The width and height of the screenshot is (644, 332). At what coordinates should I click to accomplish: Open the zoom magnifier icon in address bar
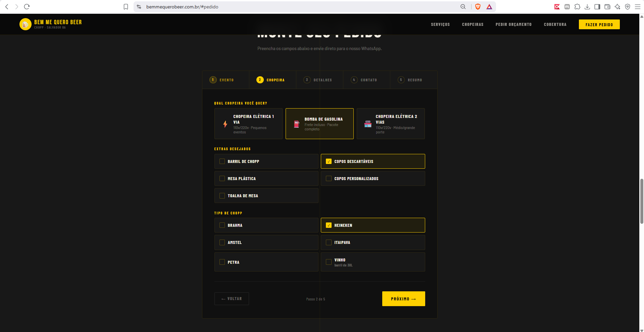click(463, 7)
